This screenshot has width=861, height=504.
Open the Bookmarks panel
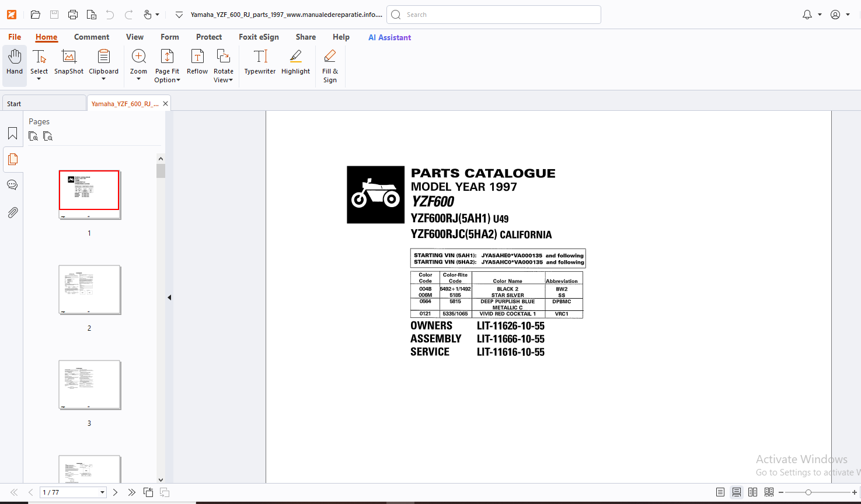point(12,134)
